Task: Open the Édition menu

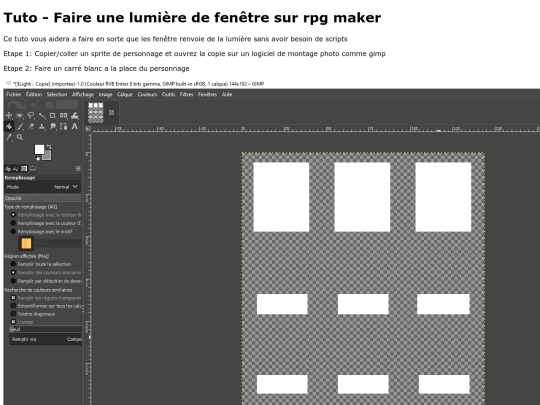Action: click(34, 94)
